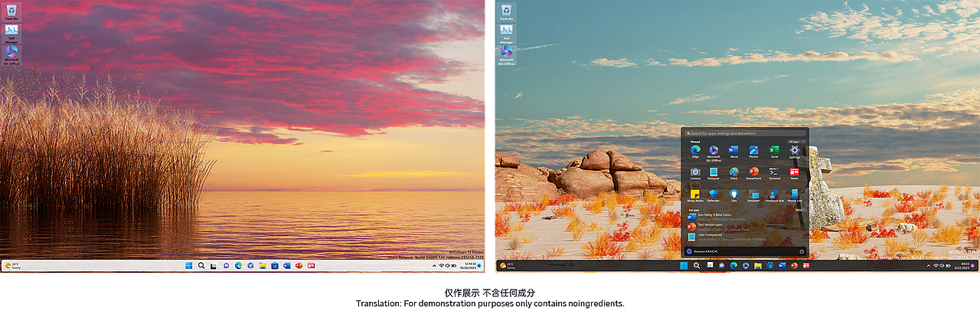Open the weather widget on the dark taskbar
This screenshot has height=321, width=980.
[x=507, y=265]
